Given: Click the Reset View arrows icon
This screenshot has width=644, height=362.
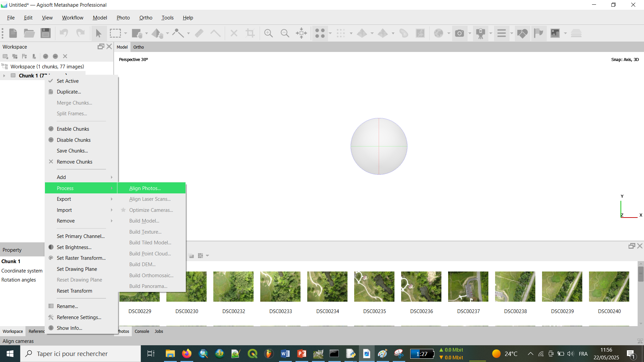Looking at the screenshot, I should click(301, 33).
